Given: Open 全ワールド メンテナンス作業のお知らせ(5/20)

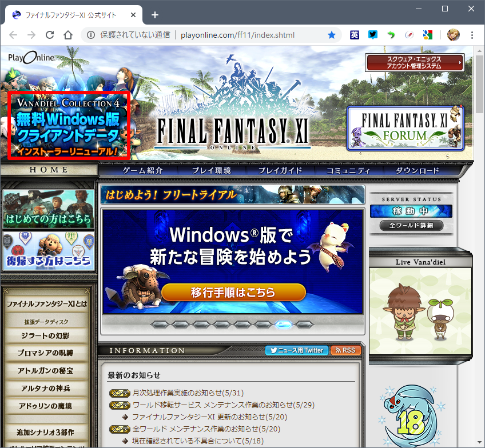Looking at the screenshot, I should point(206,429).
